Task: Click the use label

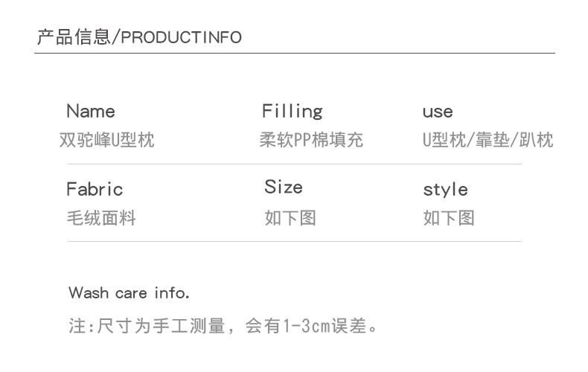Action: (x=437, y=112)
